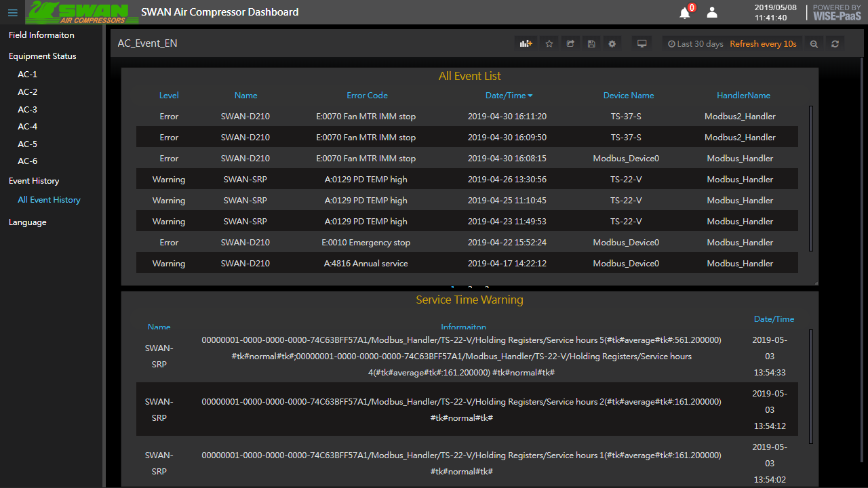The height and width of the screenshot is (488, 868).
Task: Open dashboard settings gear icon
Action: 612,43
